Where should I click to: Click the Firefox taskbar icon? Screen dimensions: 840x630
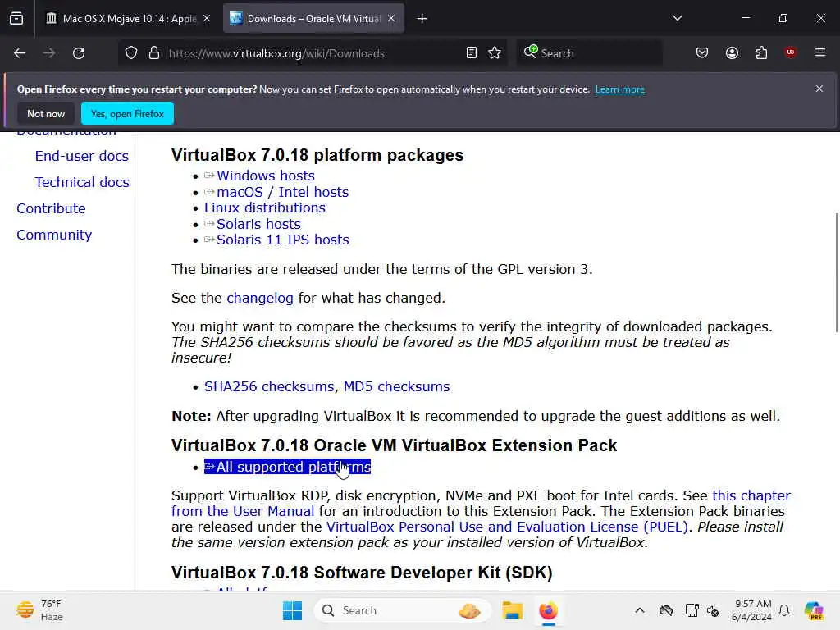[548, 610]
